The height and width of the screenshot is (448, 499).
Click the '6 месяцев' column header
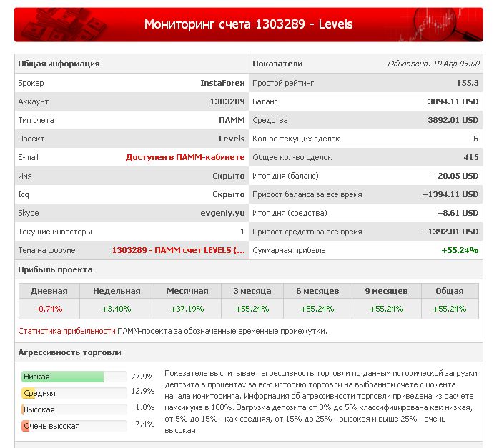317,291
